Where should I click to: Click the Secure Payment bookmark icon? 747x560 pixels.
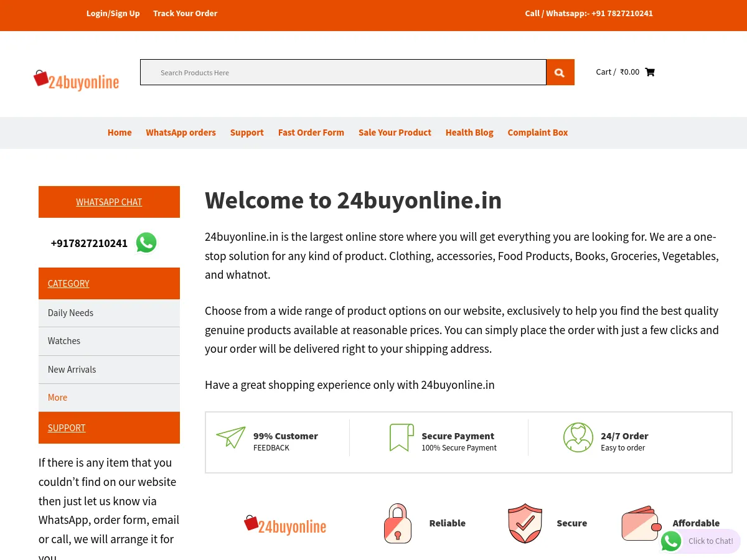coord(402,437)
